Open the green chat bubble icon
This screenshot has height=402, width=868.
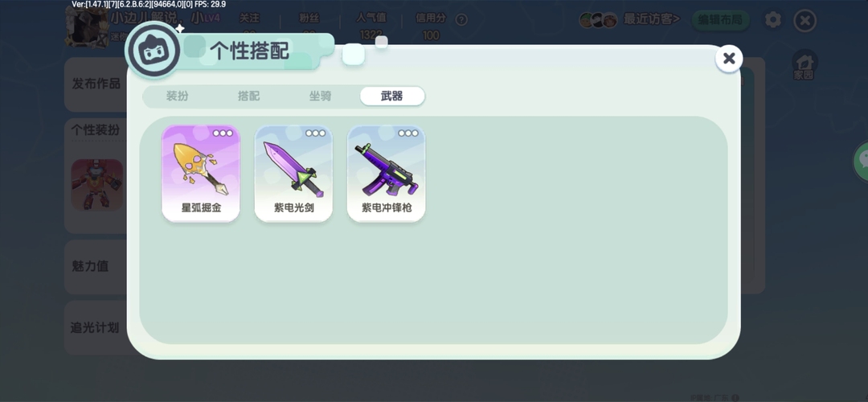tap(862, 161)
